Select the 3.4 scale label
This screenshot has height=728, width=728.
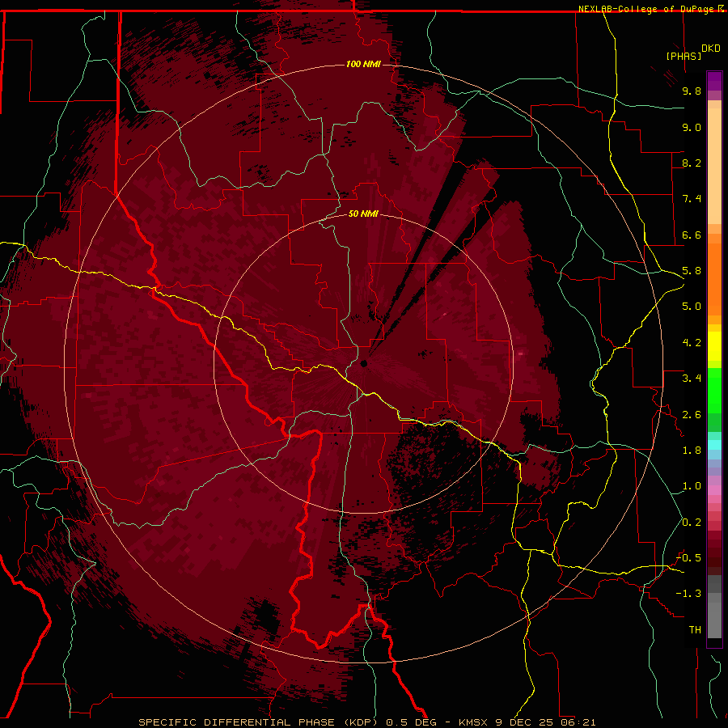click(692, 379)
